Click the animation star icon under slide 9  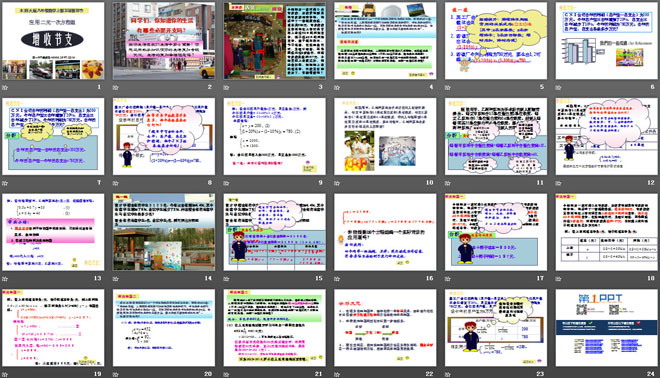click(x=226, y=183)
